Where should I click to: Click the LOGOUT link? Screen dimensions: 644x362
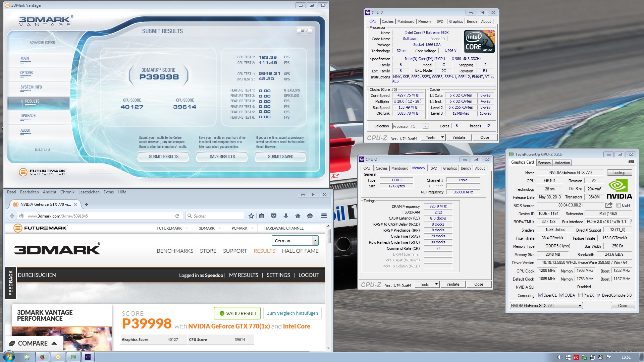[309, 275]
